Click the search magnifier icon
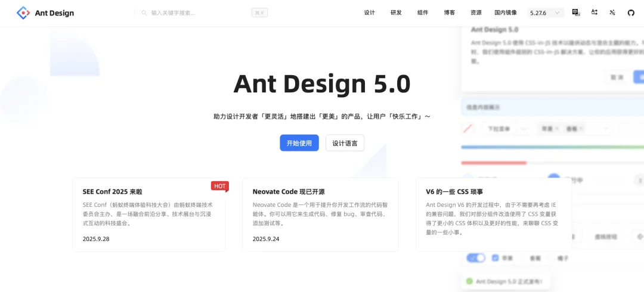This screenshot has height=292, width=644. click(x=144, y=13)
